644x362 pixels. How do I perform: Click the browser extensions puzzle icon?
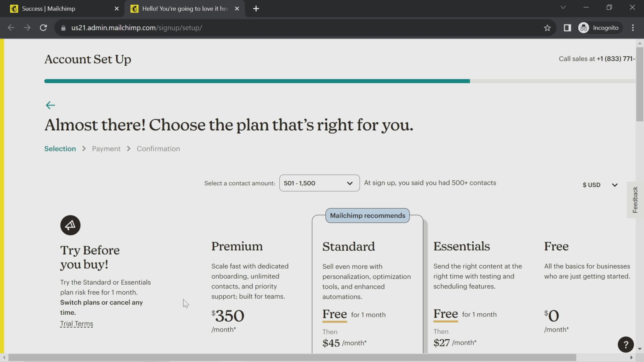tap(568, 27)
